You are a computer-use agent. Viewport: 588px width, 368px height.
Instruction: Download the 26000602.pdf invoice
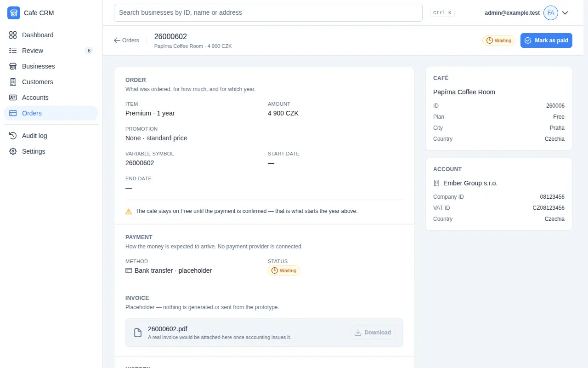(x=373, y=333)
